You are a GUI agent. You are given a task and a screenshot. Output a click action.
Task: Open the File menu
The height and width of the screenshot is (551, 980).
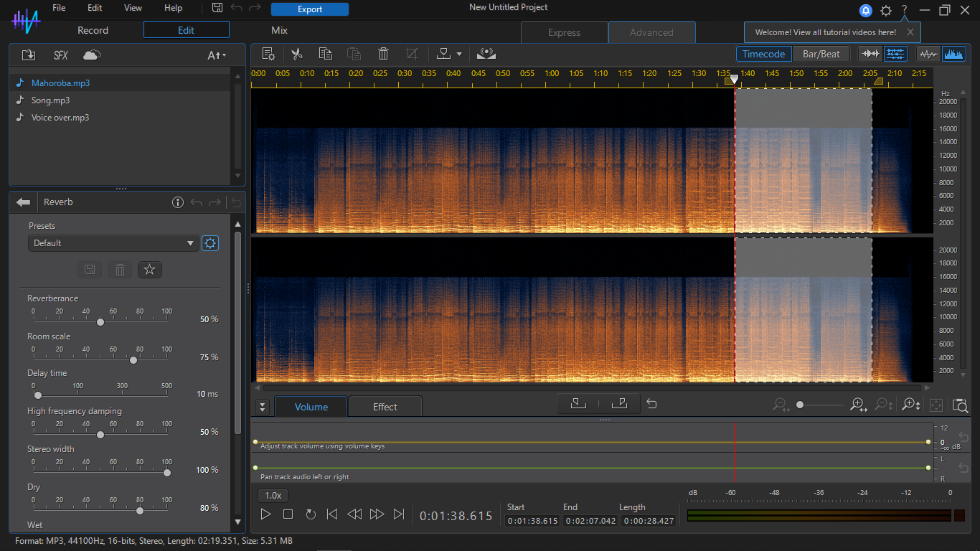pyautogui.click(x=59, y=8)
